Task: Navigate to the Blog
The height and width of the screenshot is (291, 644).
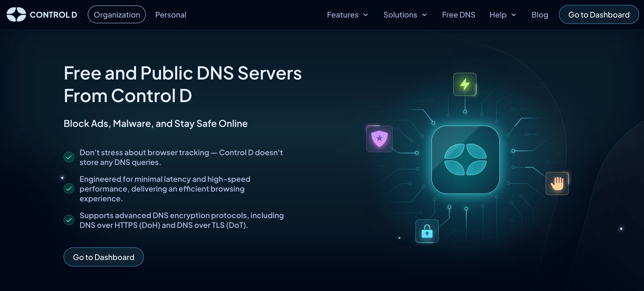Action: (x=539, y=14)
